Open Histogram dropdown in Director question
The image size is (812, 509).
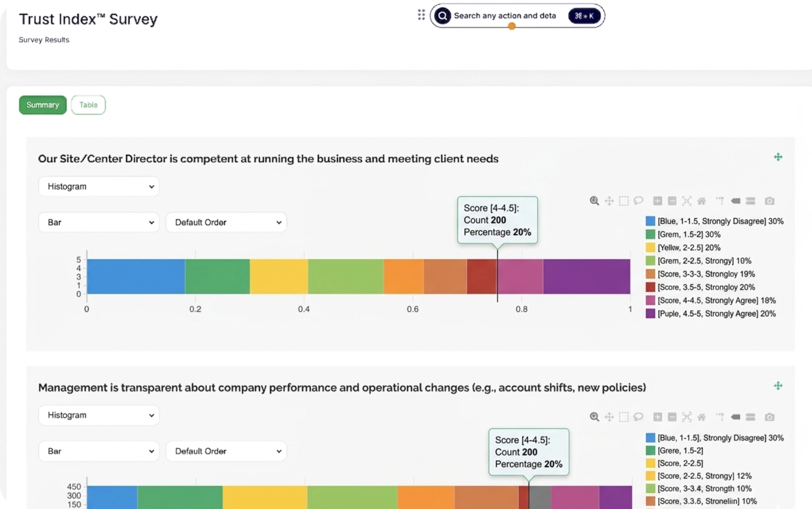99,187
